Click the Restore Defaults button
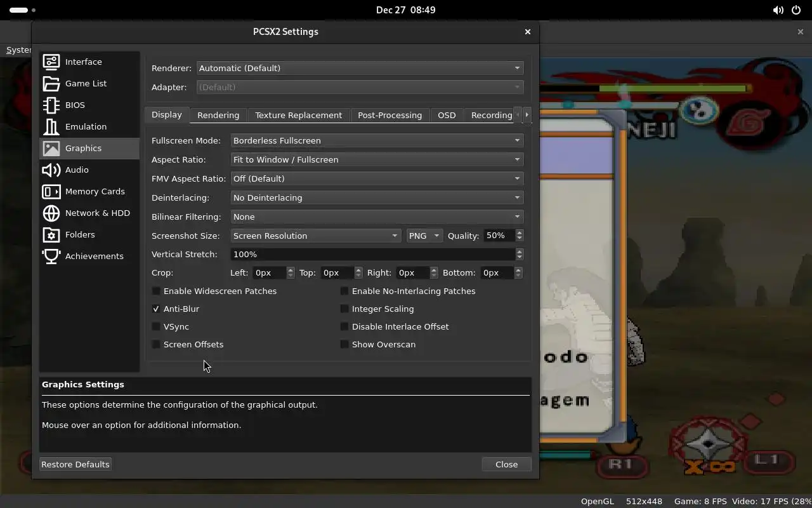 click(75, 464)
